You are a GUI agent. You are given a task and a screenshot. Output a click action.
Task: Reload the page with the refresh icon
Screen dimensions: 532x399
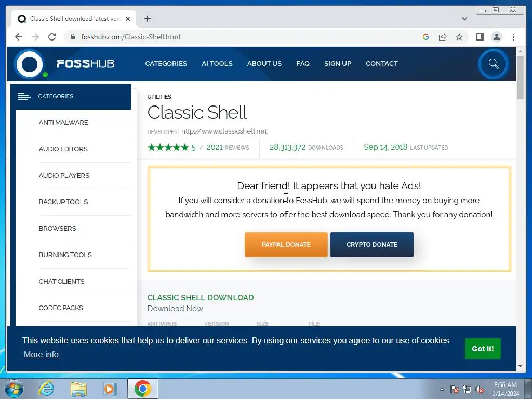(x=52, y=37)
